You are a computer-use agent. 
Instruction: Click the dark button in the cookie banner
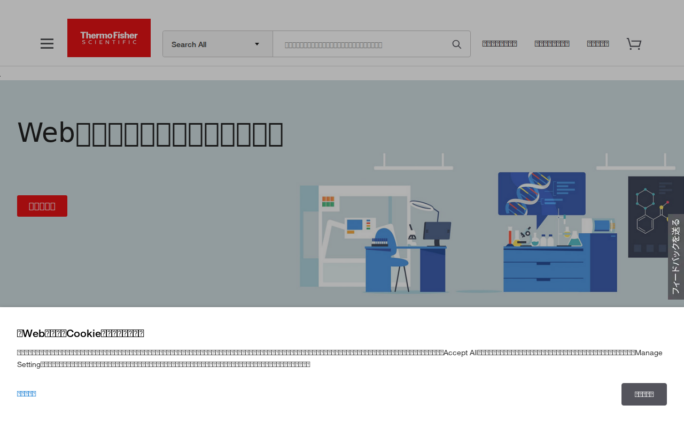tap(643, 394)
